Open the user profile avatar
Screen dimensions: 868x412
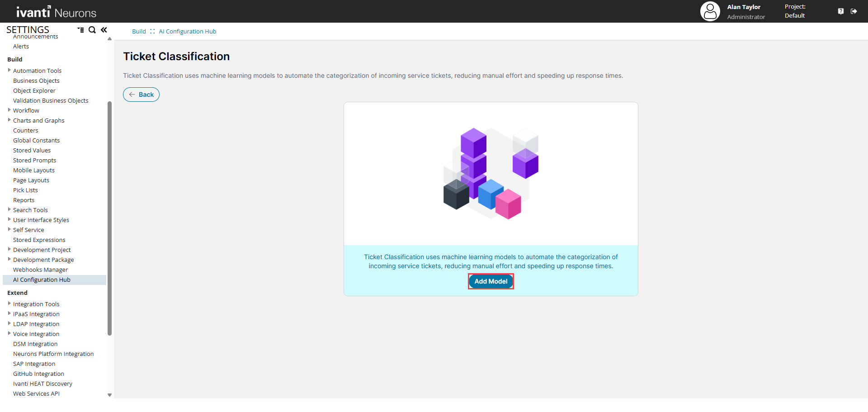pyautogui.click(x=710, y=11)
